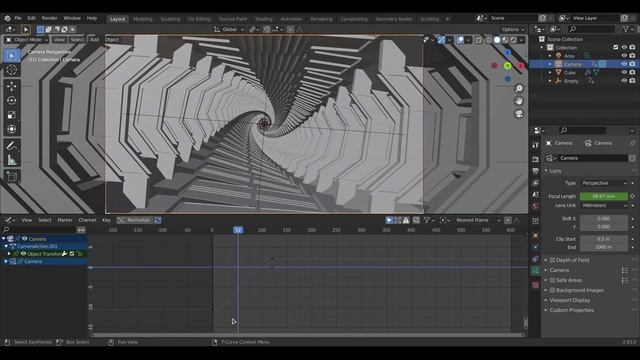Enable the Background Images checkbox
The image size is (640, 360).
pos(552,290)
